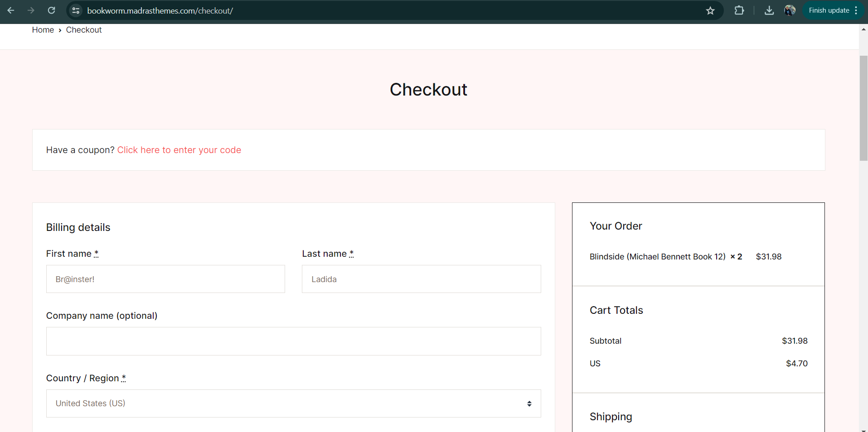
Task: Click the Finish update button
Action: 829,10
